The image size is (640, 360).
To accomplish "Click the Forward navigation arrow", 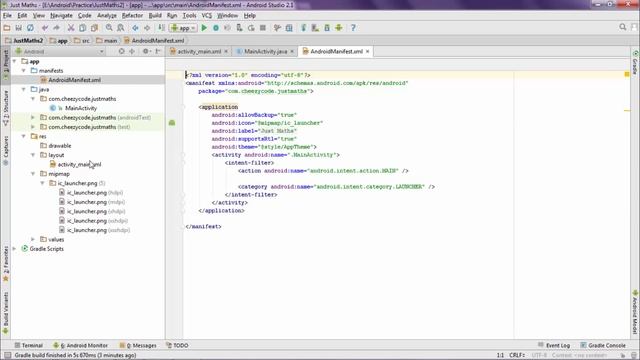I will pos(147,28).
